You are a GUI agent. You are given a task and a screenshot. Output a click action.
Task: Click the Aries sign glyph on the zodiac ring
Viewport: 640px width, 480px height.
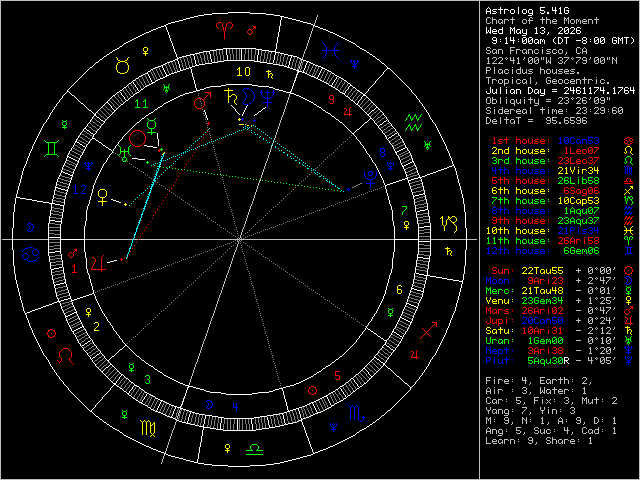pyautogui.click(x=224, y=30)
